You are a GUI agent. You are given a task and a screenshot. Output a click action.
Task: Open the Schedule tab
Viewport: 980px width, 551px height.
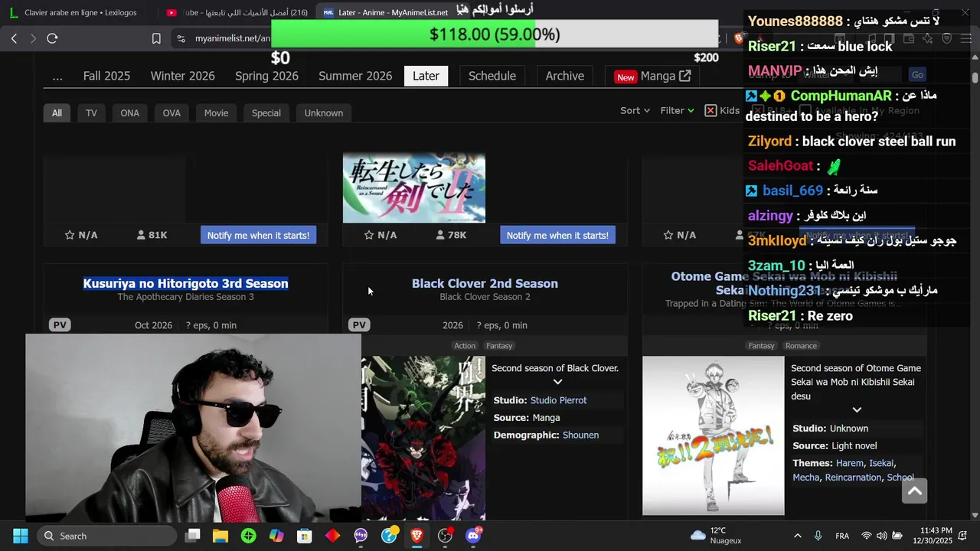click(492, 76)
